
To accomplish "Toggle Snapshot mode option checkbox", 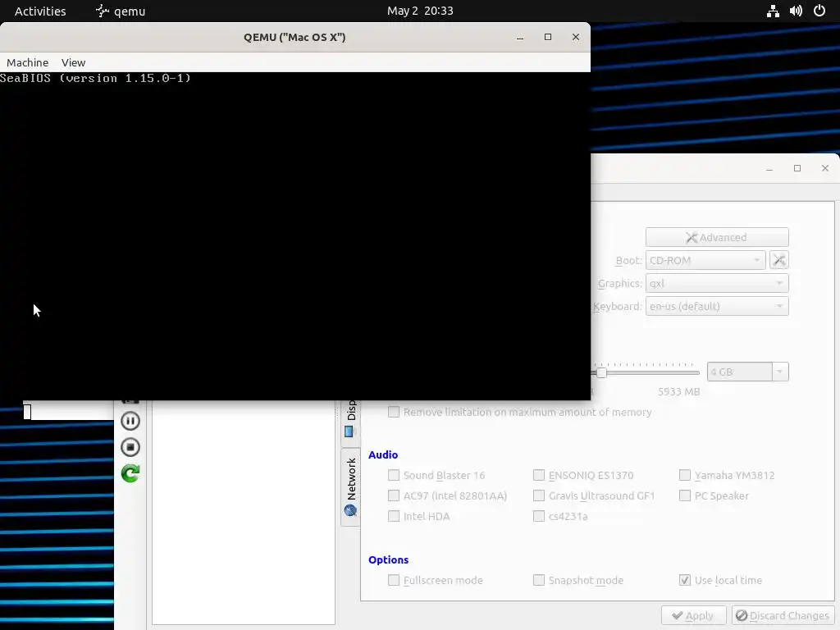I will click(539, 580).
